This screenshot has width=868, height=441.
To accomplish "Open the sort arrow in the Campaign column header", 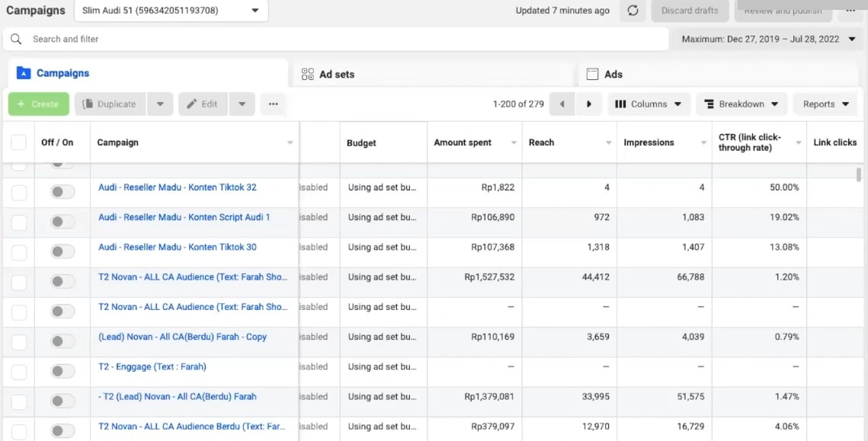I will pyautogui.click(x=290, y=142).
